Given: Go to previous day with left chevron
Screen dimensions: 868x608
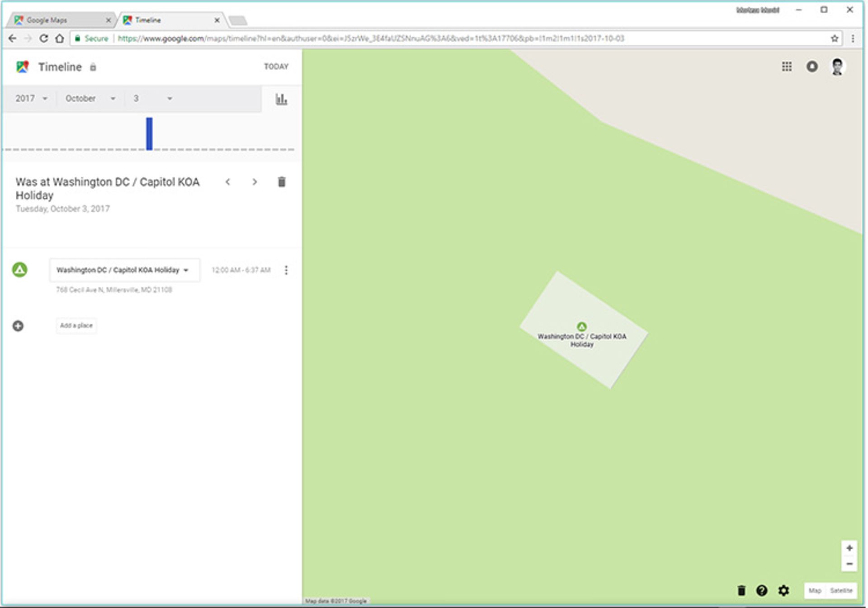Looking at the screenshot, I should tap(228, 182).
